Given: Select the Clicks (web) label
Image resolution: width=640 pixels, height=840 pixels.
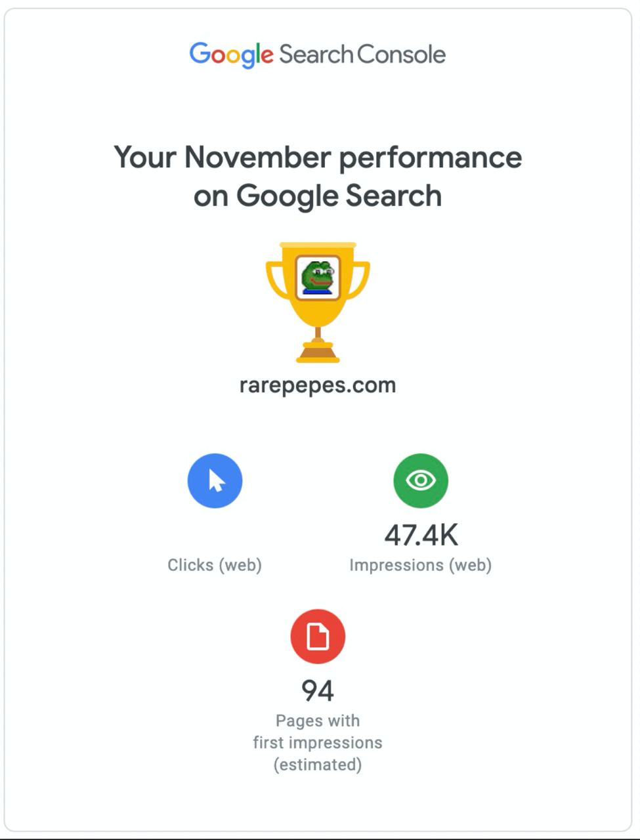Looking at the screenshot, I should click(x=215, y=565).
